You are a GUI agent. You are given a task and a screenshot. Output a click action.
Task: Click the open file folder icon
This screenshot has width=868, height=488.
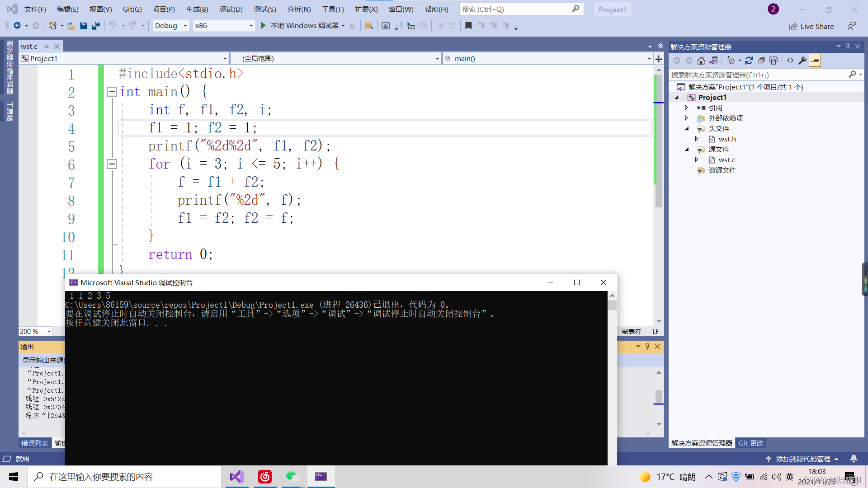[x=71, y=26]
